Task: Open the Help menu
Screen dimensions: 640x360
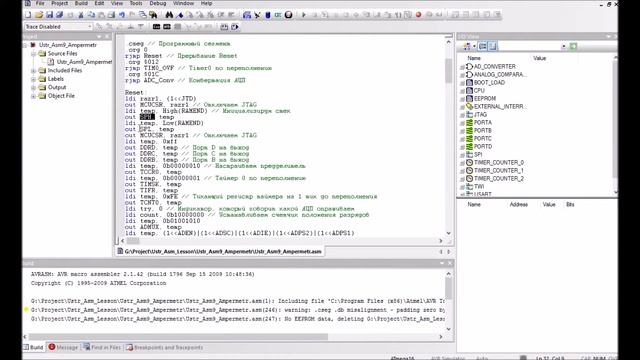Action: (x=207, y=3)
